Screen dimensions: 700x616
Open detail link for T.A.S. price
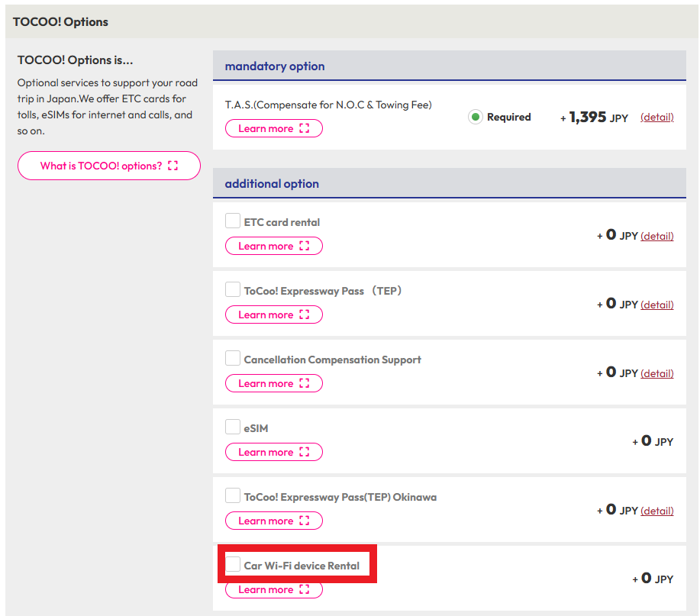tap(656, 117)
